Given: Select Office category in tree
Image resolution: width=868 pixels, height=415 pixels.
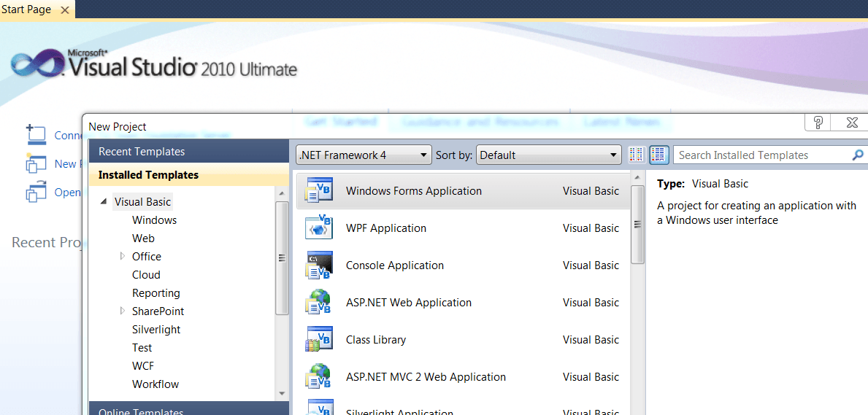Looking at the screenshot, I should (147, 257).
